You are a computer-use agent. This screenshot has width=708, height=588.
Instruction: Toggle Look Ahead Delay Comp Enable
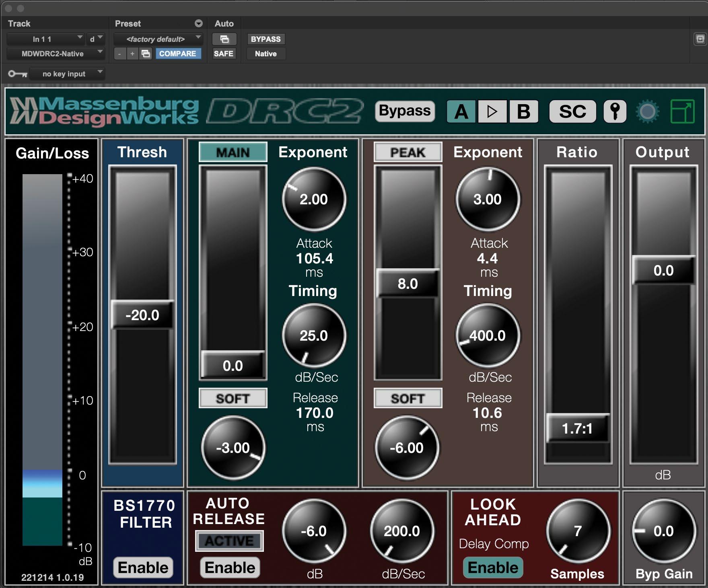[493, 567]
